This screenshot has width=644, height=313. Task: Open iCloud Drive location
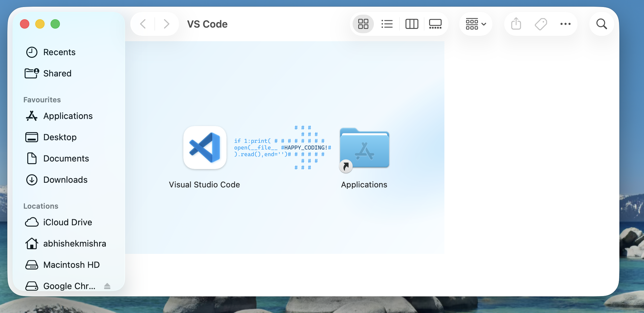[68, 222]
